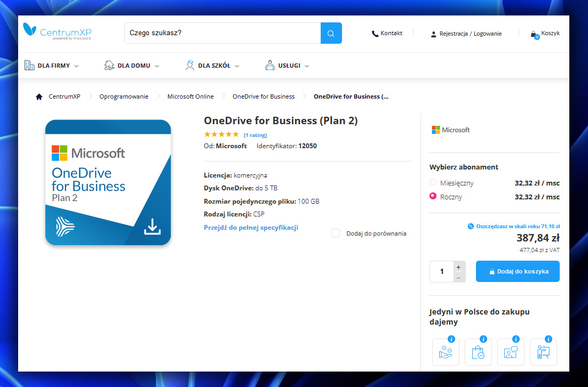The height and width of the screenshot is (387, 588).
Task: Click the presenter board benefit icon
Action: coord(543,352)
